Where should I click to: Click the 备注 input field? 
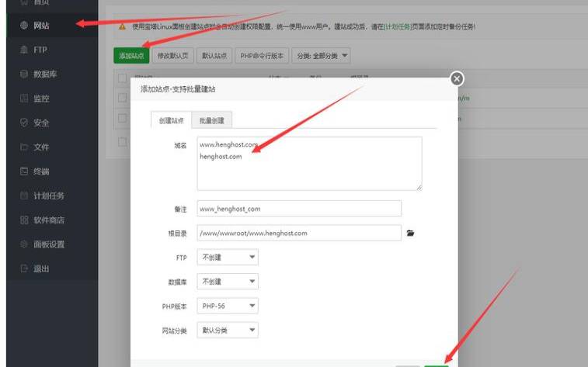299,209
